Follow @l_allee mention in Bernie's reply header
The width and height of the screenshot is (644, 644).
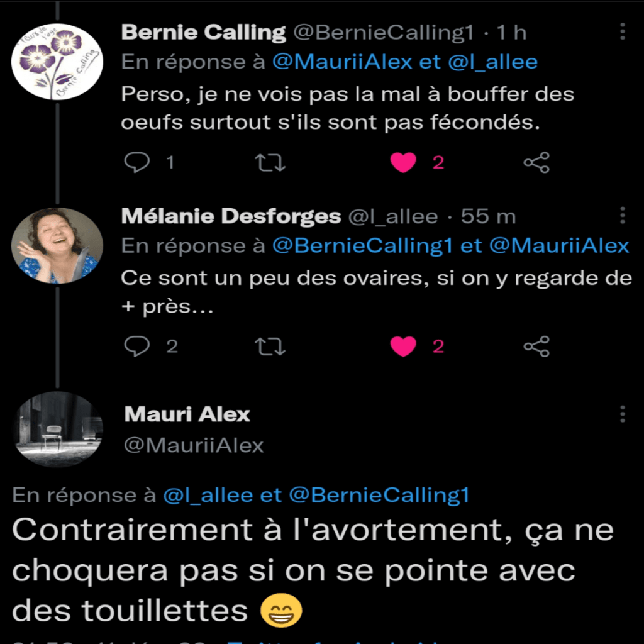pos(492,62)
